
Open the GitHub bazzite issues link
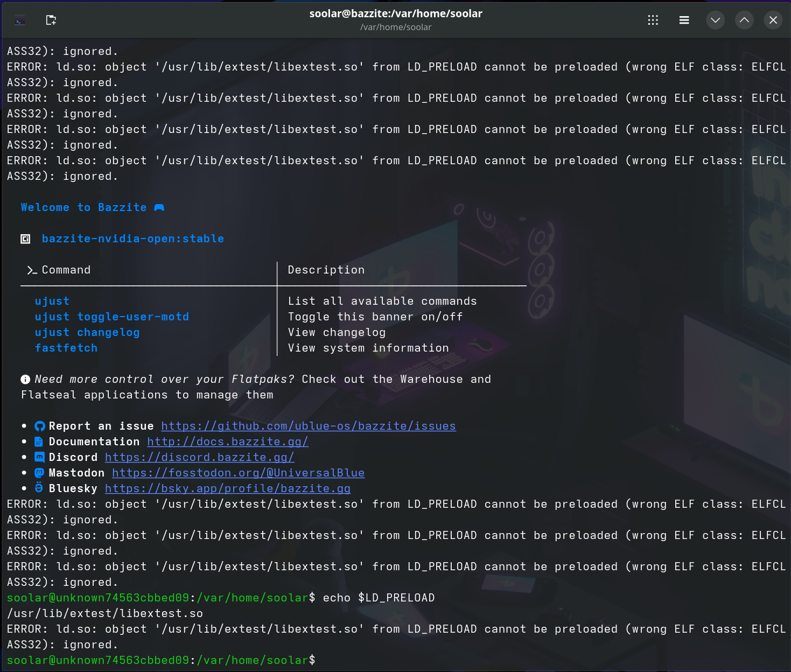pyautogui.click(x=309, y=426)
